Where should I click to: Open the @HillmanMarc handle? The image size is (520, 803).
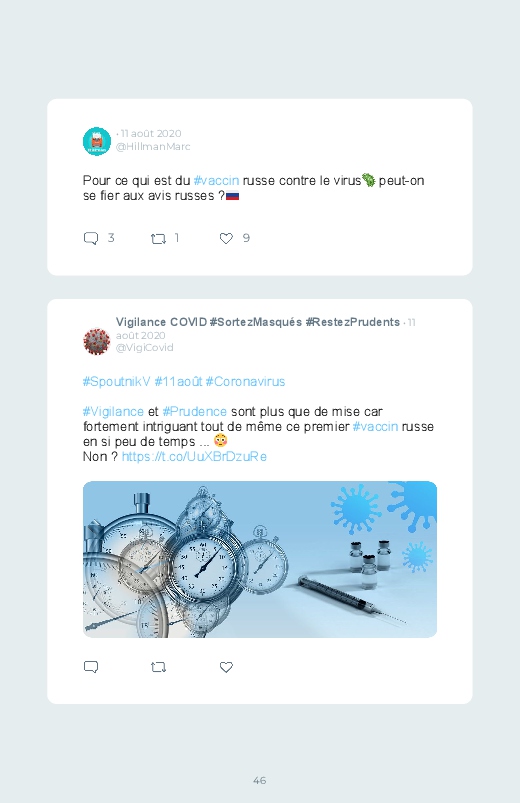153,146
